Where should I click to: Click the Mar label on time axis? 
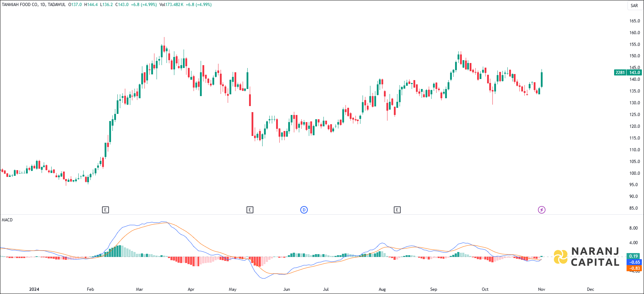pos(139,289)
